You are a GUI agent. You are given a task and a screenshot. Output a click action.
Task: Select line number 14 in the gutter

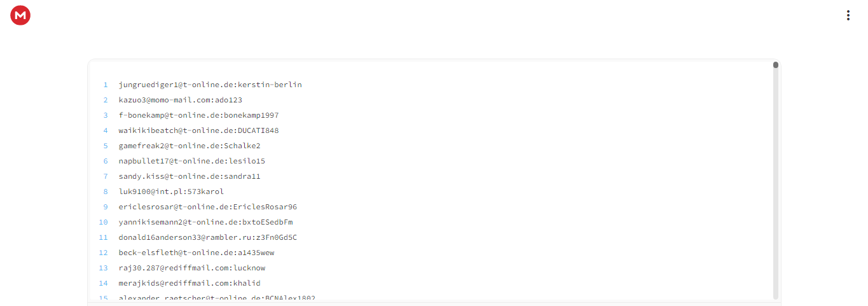(x=104, y=283)
